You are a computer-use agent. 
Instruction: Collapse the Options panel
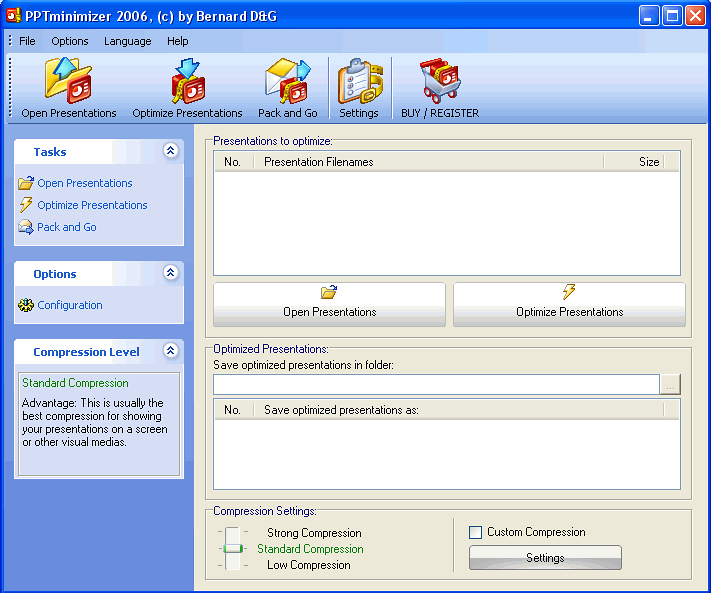170,272
